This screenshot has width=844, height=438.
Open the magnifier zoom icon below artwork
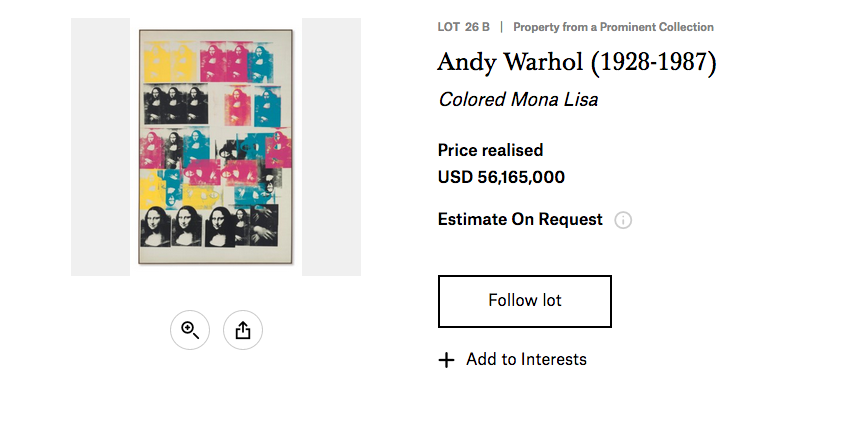[x=190, y=330]
